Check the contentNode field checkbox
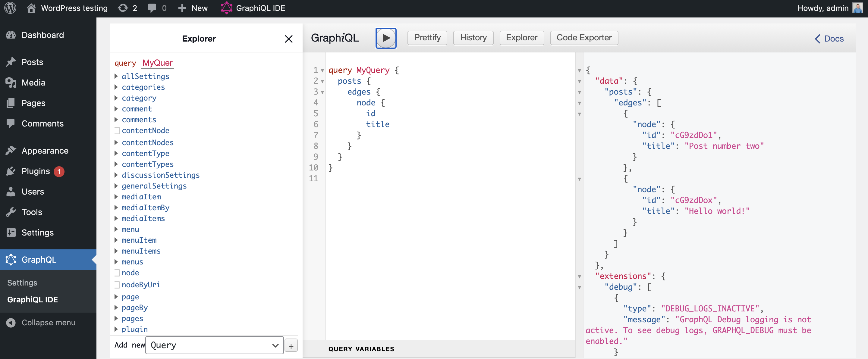 point(117,131)
